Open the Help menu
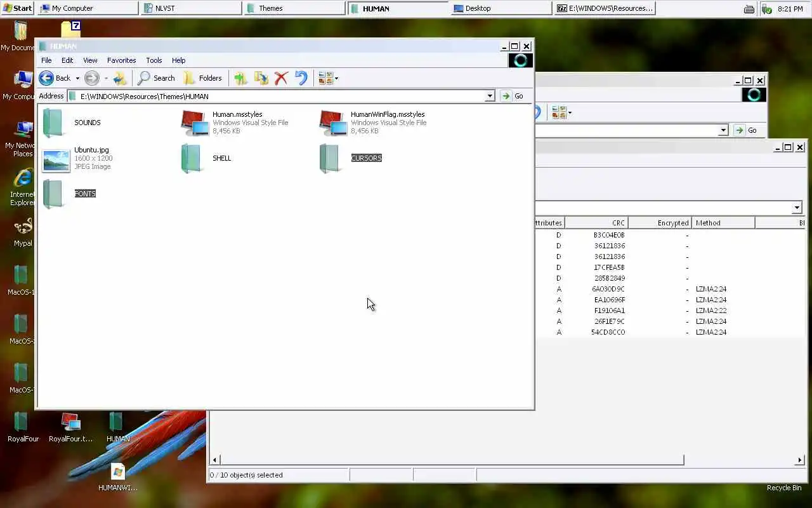 (x=178, y=60)
